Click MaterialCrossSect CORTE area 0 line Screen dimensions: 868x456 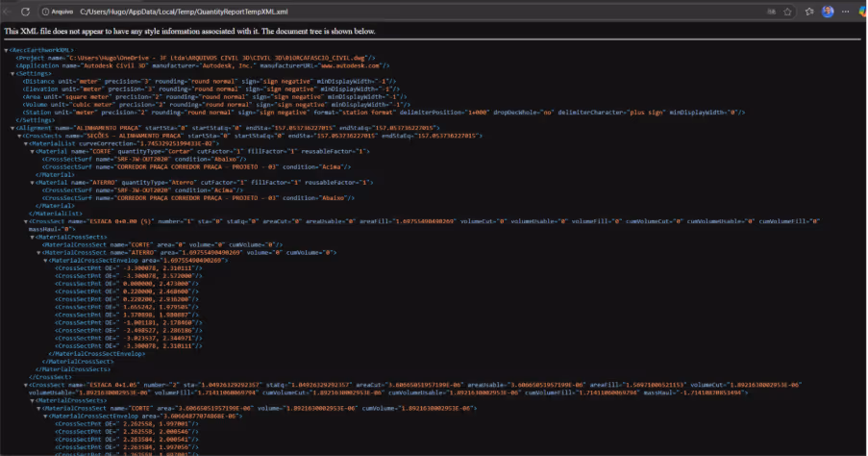[162, 244]
